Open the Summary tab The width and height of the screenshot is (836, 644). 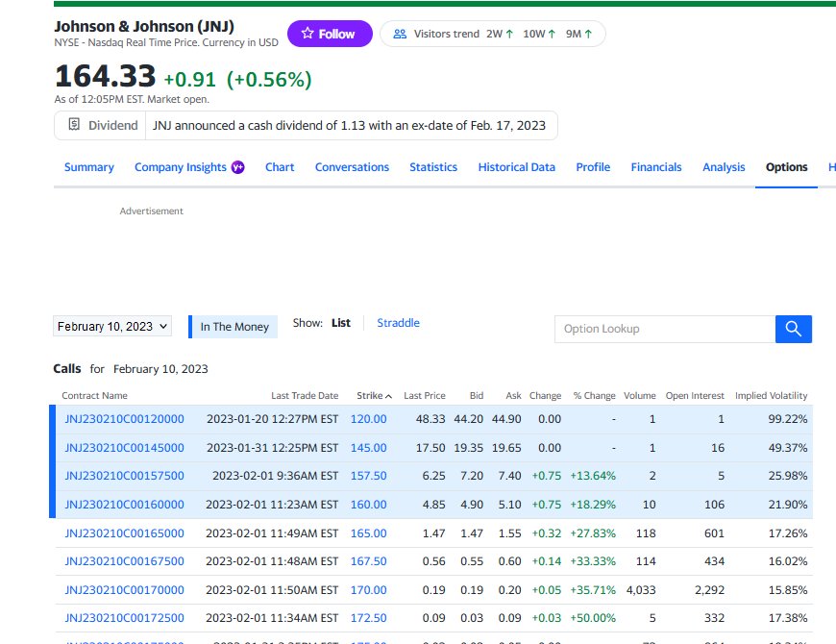pyautogui.click(x=89, y=167)
